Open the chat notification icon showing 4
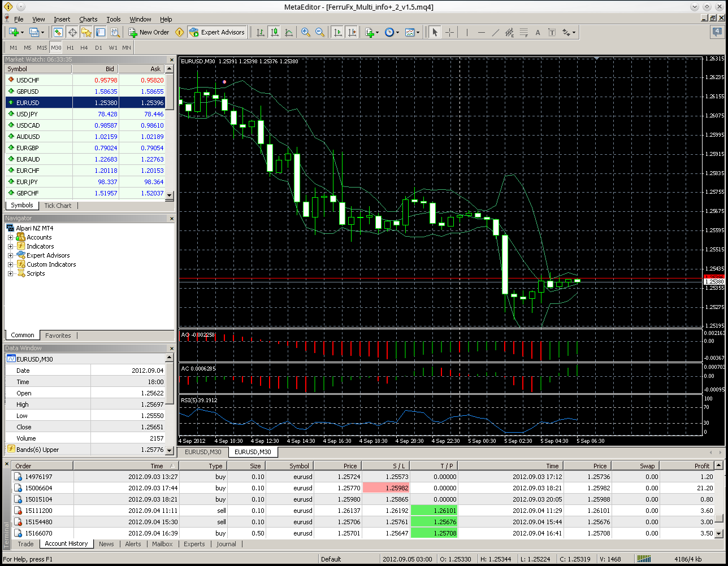This screenshot has width=728, height=566. pyautogui.click(x=717, y=32)
